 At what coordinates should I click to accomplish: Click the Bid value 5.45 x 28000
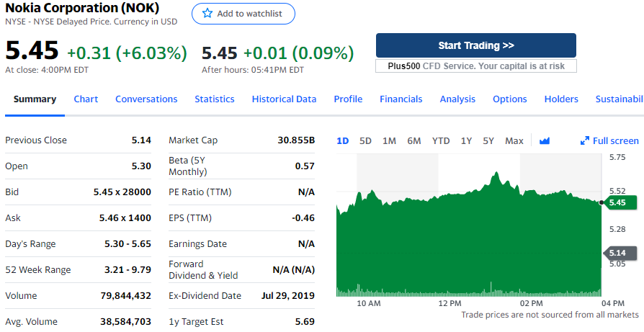tap(122, 192)
